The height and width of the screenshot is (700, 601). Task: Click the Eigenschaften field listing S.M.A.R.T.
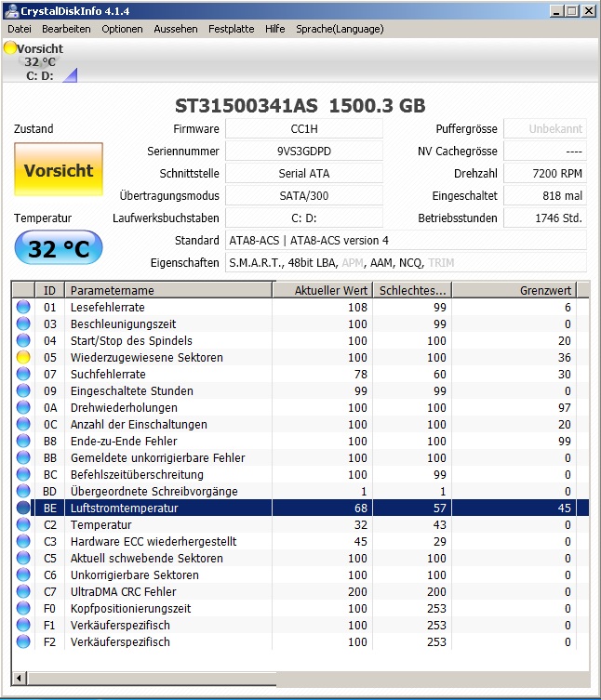(x=406, y=262)
